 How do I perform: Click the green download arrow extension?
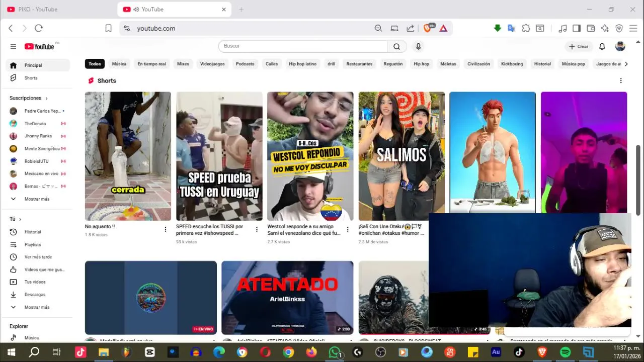[498, 28]
